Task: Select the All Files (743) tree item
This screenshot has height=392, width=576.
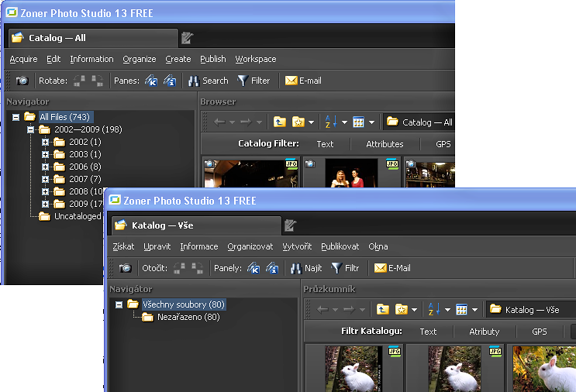Action: [x=64, y=117]
